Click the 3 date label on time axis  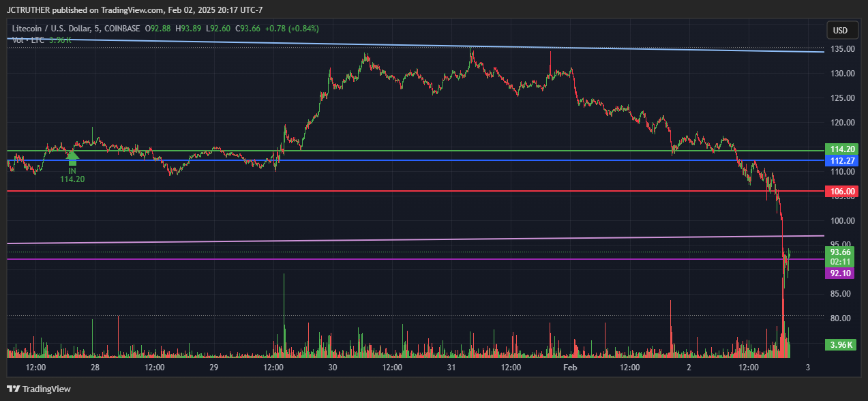807,368
